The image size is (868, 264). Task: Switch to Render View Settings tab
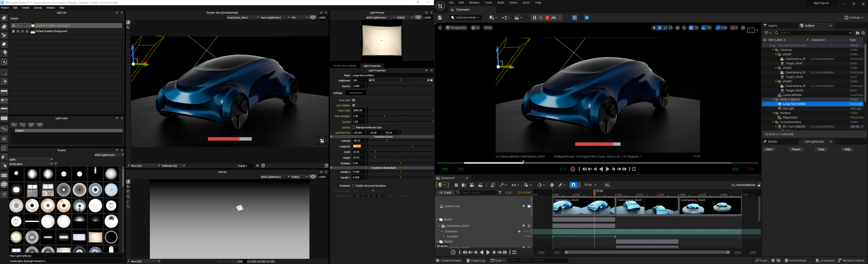coord(344,66)
